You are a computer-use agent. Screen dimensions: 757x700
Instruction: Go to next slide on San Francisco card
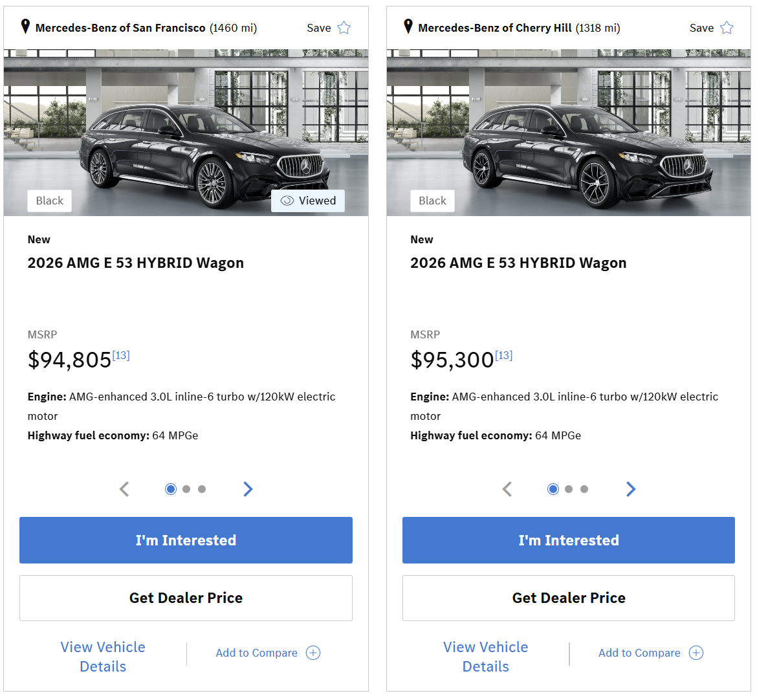[x=248, y=489]
